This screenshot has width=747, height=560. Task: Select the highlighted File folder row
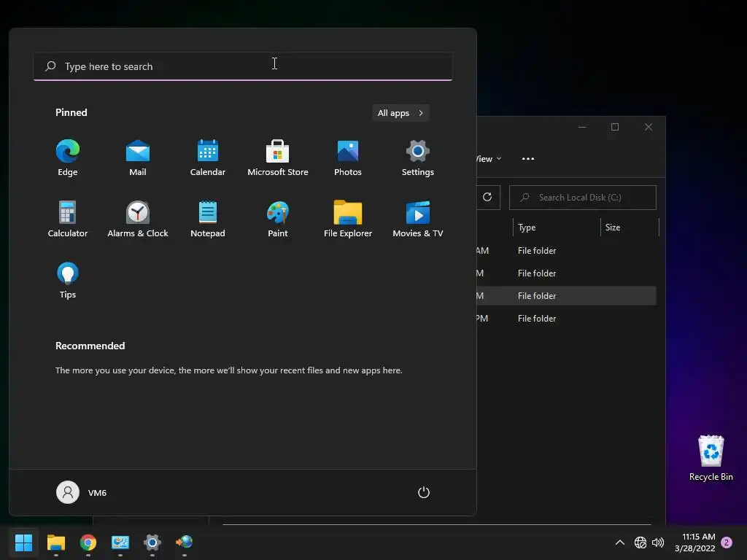tap(566, 296)
